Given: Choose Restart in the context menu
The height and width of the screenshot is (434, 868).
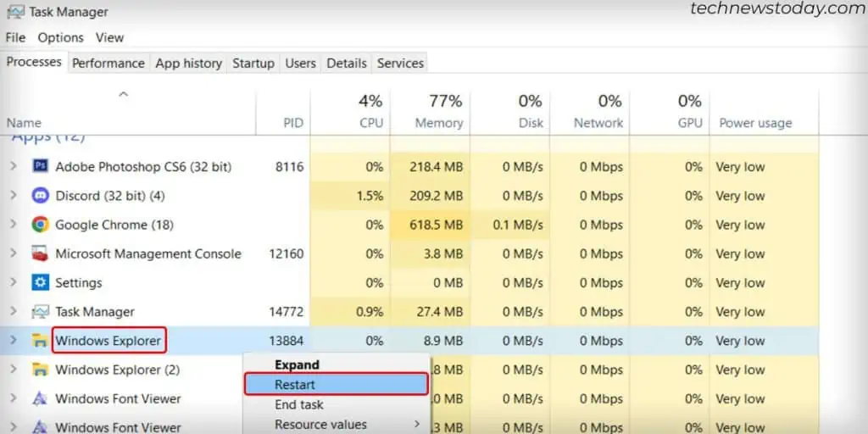Looking at the screenshot, I should [337, 384].
